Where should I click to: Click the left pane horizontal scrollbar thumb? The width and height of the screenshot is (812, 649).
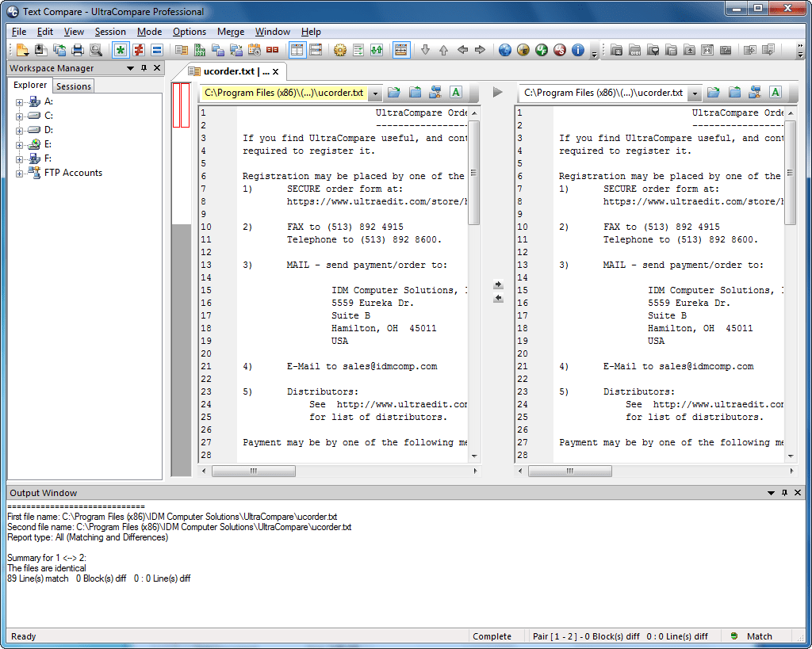[254, 471]
